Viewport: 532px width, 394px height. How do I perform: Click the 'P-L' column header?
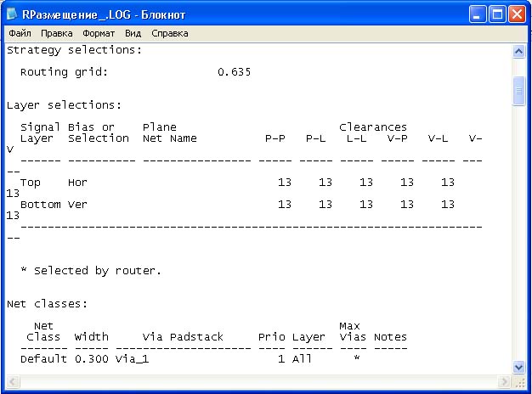pyautogui.click(x=316, y=138)
